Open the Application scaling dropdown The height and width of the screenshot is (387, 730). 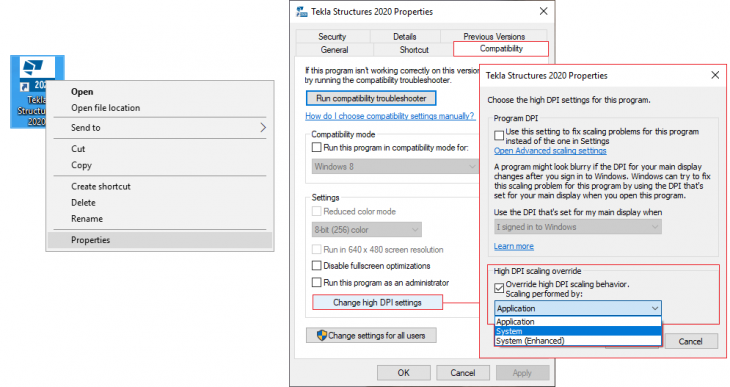[x=577, y=308]
